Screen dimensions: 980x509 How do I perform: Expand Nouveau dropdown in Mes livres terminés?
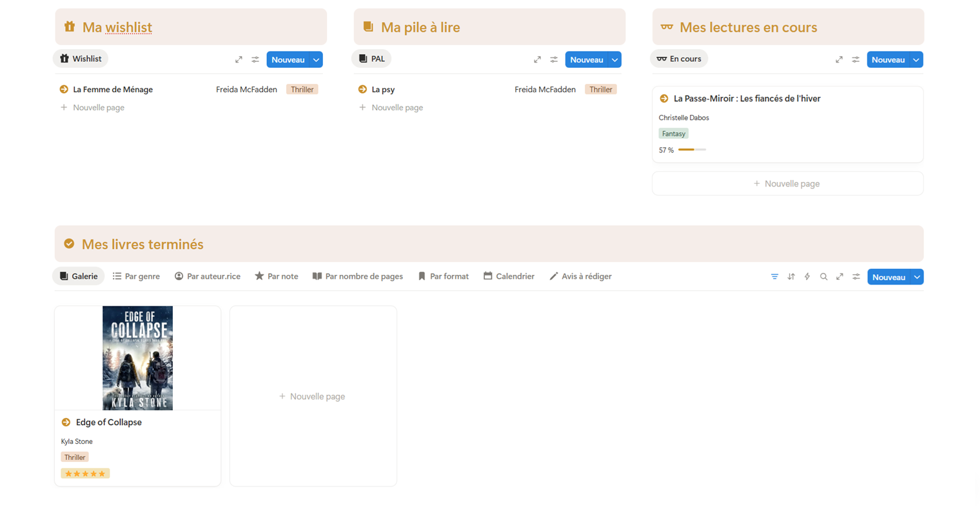click(916, 277)
